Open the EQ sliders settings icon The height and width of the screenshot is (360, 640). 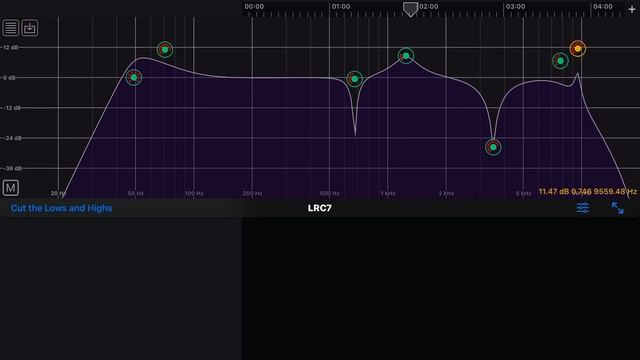coord(582,208)
